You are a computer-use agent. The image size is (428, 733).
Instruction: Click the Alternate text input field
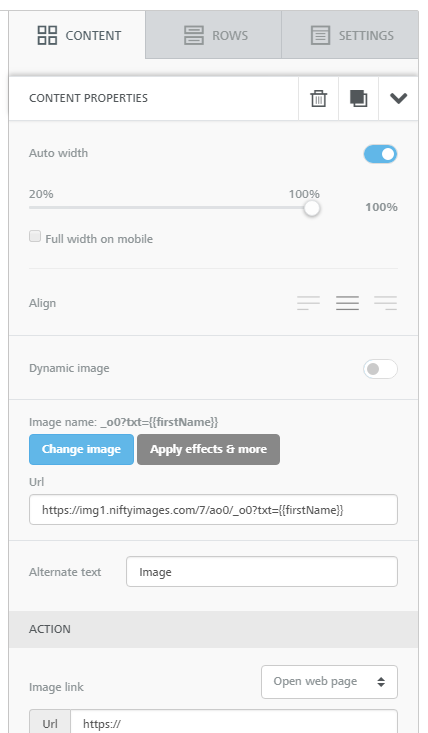click(262, 571)
